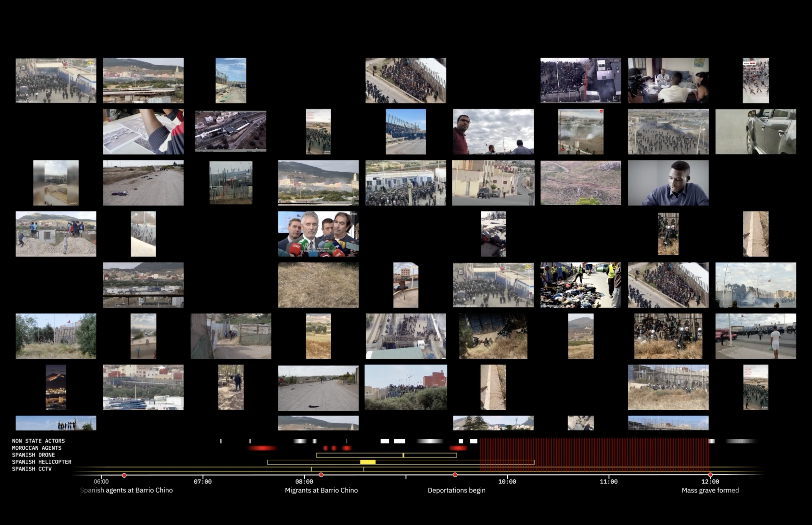Click the SPANISH CCTV track label
The height and width of the screenshot is (525, 812).
pyautogui.click(x=32, y=469)
